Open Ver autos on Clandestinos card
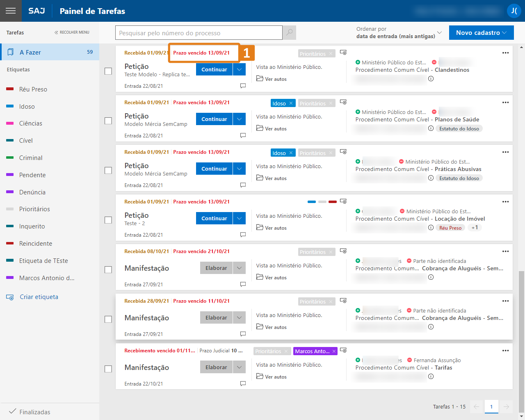525x420 pixels. (x=272, y=79)
